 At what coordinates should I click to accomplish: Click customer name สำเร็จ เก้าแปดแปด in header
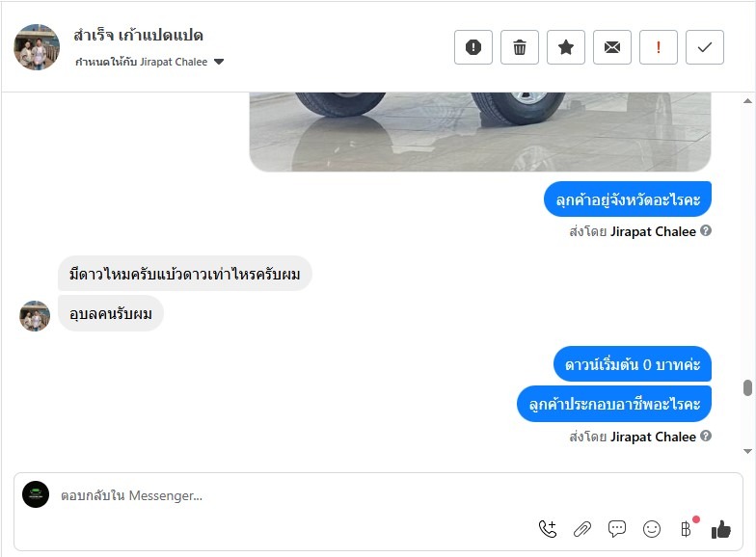pyautogui.click(x=139, y=35)
